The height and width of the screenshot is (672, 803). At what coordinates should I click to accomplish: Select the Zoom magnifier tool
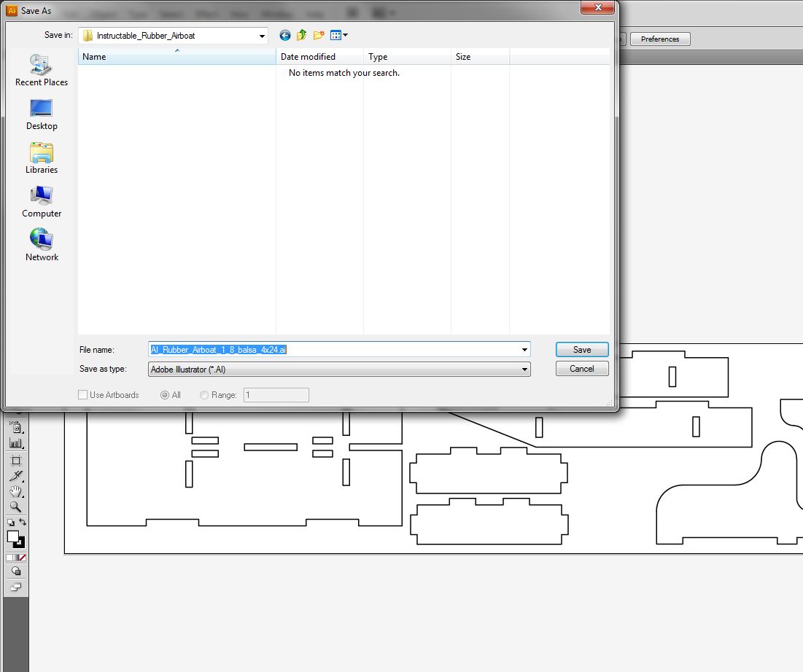(x=16, y=507)
